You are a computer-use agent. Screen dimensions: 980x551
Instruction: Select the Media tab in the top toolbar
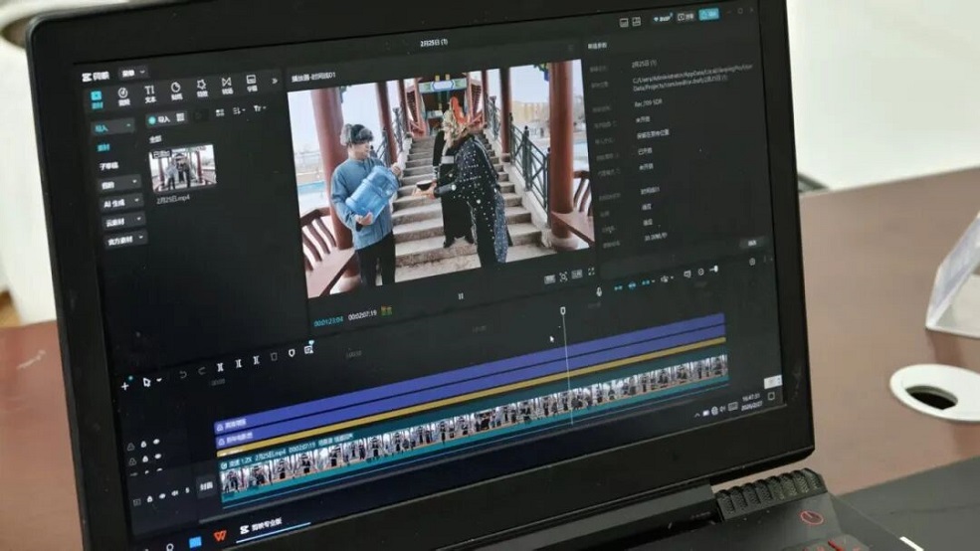[98, 97]
